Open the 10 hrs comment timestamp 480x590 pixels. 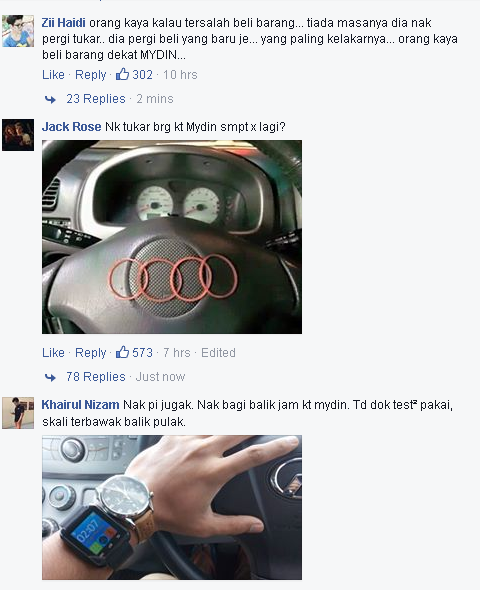[180, 75]
